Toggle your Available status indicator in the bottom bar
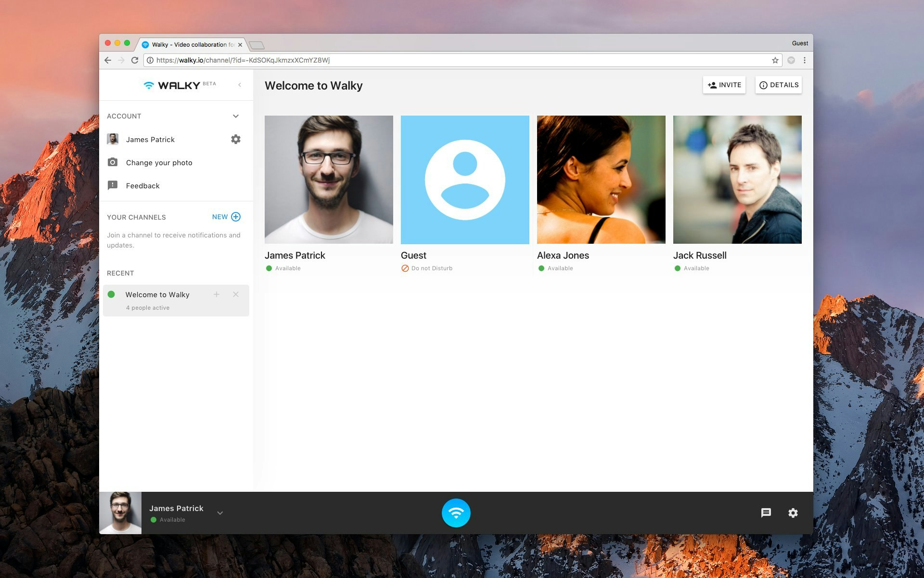This screenshot has height=578, width=924. click(153, 519)
